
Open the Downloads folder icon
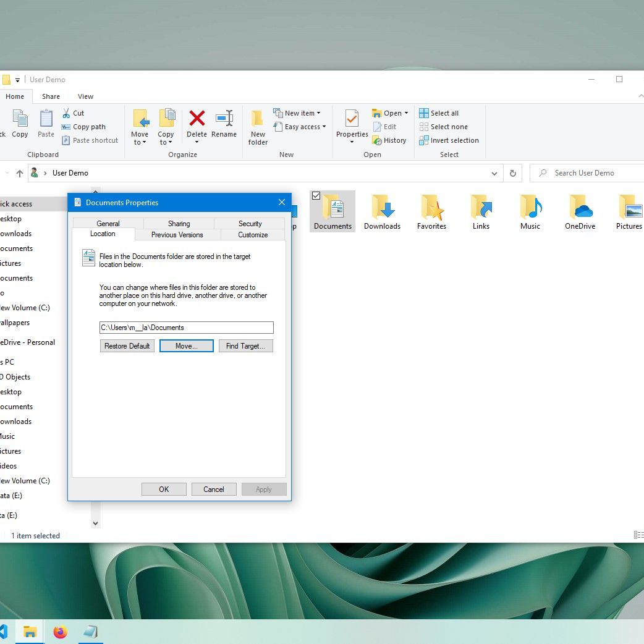pyautogui.click(x=382, y=208)
